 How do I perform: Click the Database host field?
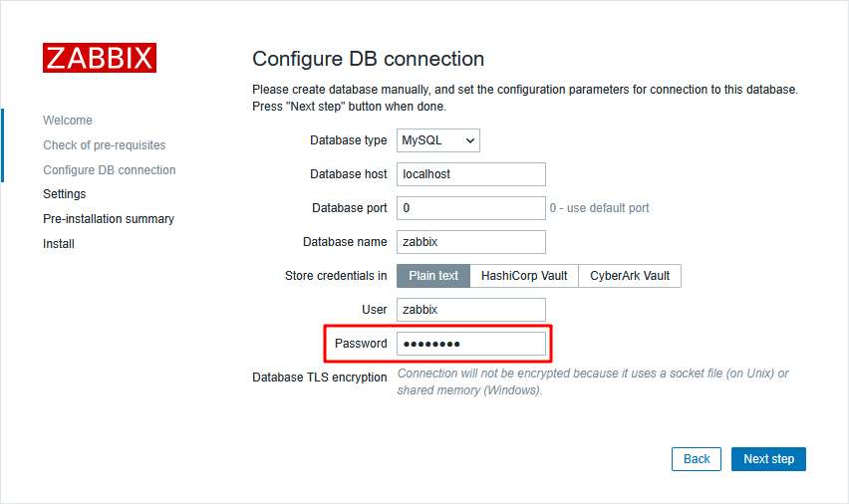tap(470, 174)
